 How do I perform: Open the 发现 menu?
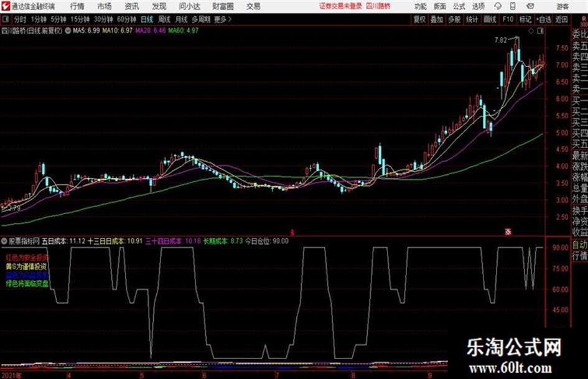pyautogui.click(x=159, y=6)
